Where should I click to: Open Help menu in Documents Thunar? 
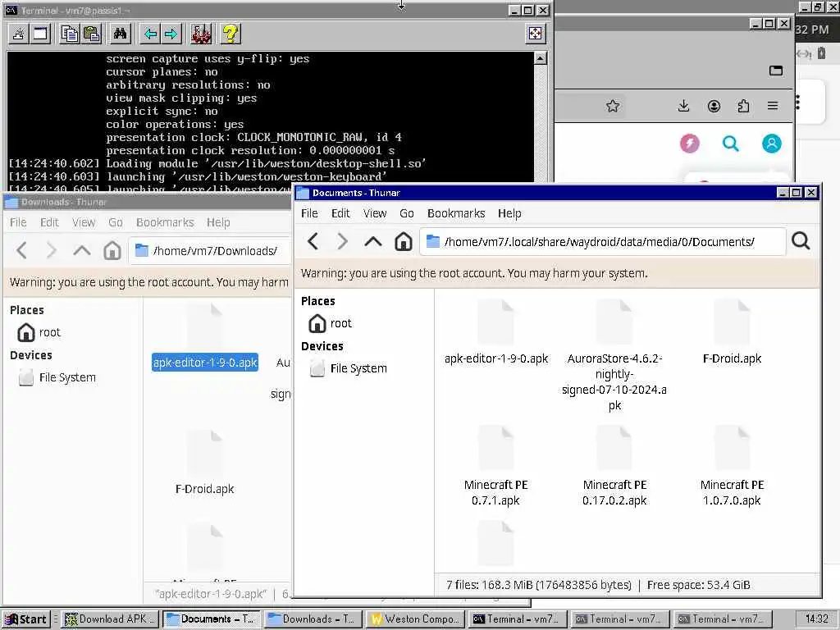click(509, 213)
